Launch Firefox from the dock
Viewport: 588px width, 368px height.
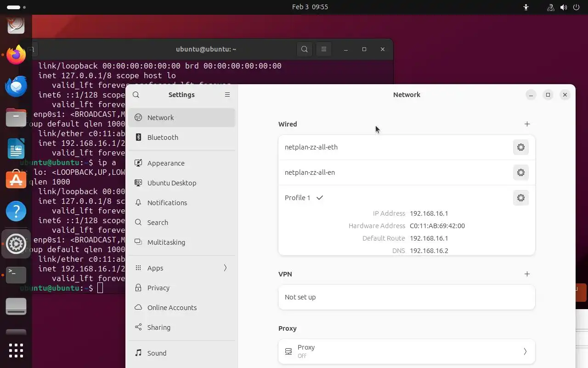pos(16,55)
